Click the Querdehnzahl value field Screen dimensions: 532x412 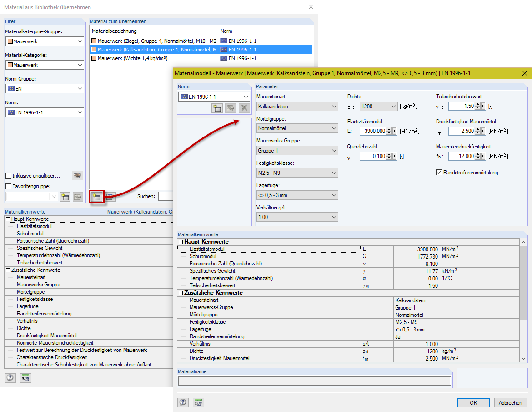(x=373, y=156)
